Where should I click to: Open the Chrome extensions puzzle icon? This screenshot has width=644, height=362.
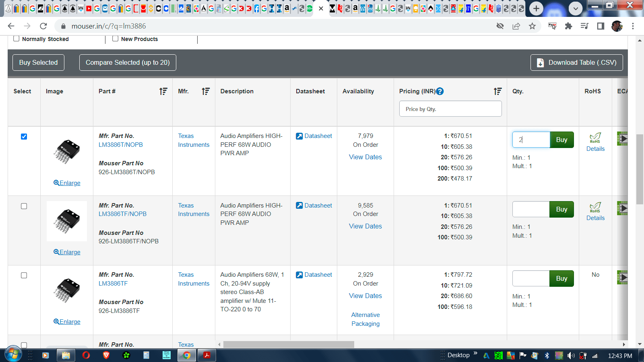click(x=568, y=26)
